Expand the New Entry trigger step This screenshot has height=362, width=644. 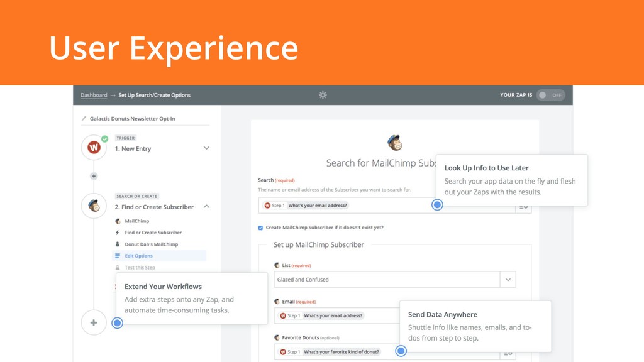pyautogui.click(x=206, y=148)
